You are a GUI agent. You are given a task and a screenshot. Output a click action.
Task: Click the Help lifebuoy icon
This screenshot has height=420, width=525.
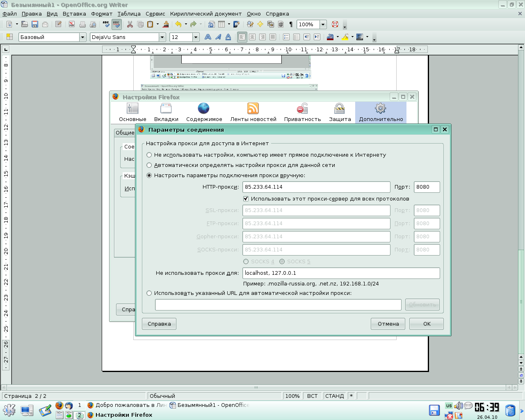[x=335, y=25]
